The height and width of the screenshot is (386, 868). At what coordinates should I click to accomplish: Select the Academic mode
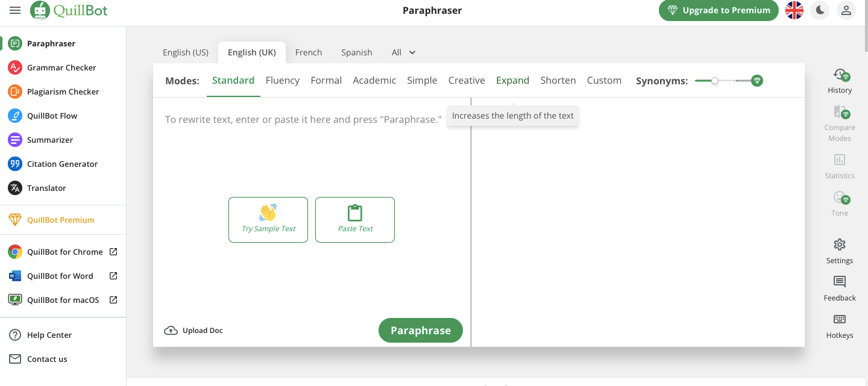tap(374, 80)
